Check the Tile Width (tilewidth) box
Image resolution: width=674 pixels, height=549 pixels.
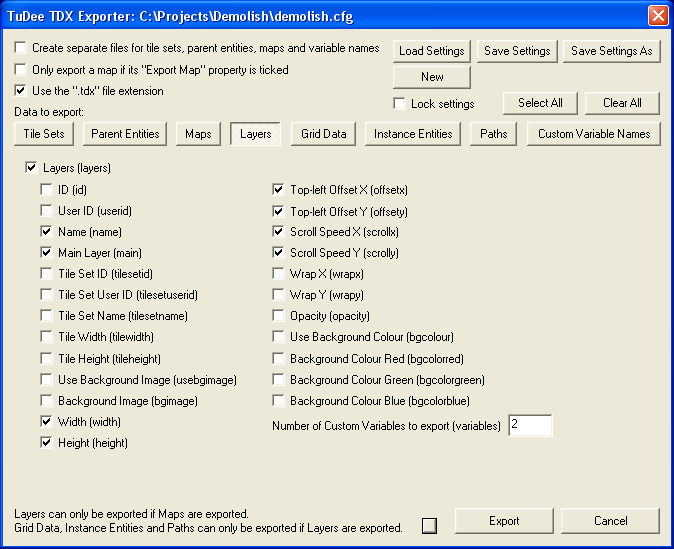click(x=46, y=336)
